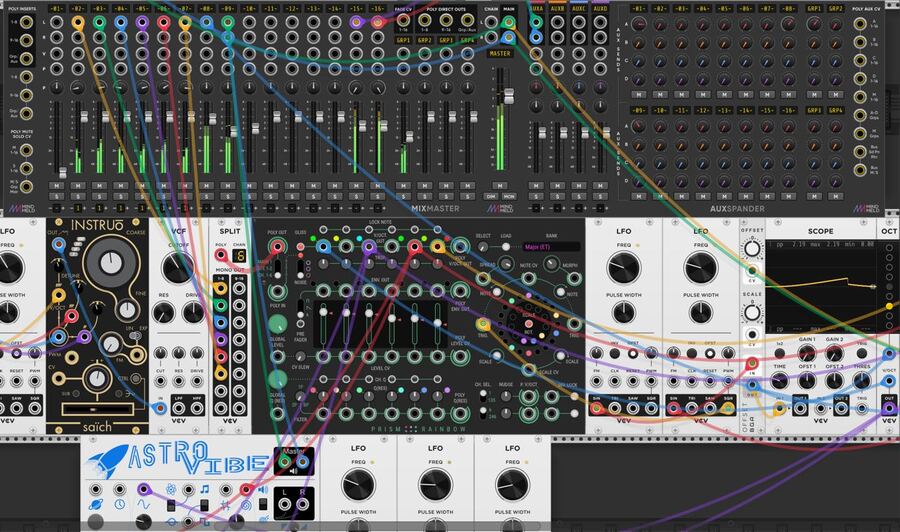The height and width of the screenshot is (532, 900).
Task: Click the Scope OUT 1 jack
Action: [x=800, y=409]
